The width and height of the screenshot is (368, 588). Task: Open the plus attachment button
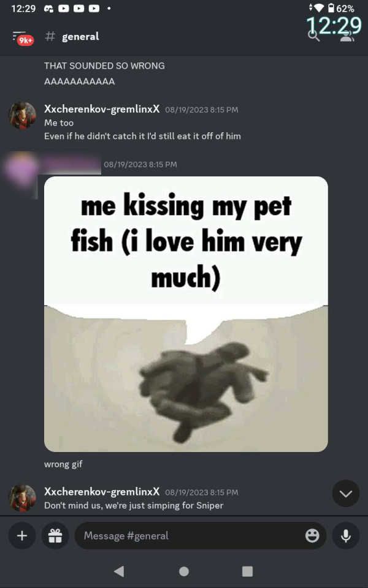pyautogui.click(x=22, y=535)
